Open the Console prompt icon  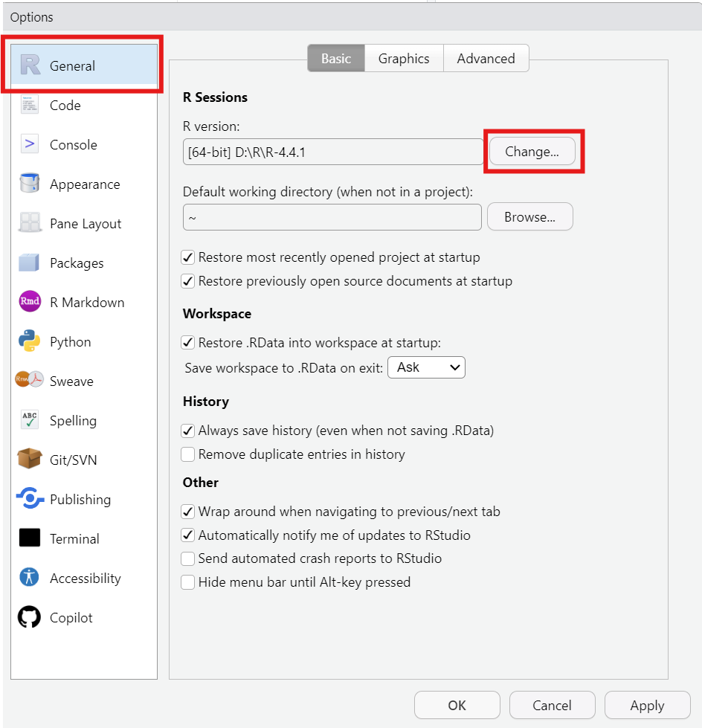tap(30, 144)
